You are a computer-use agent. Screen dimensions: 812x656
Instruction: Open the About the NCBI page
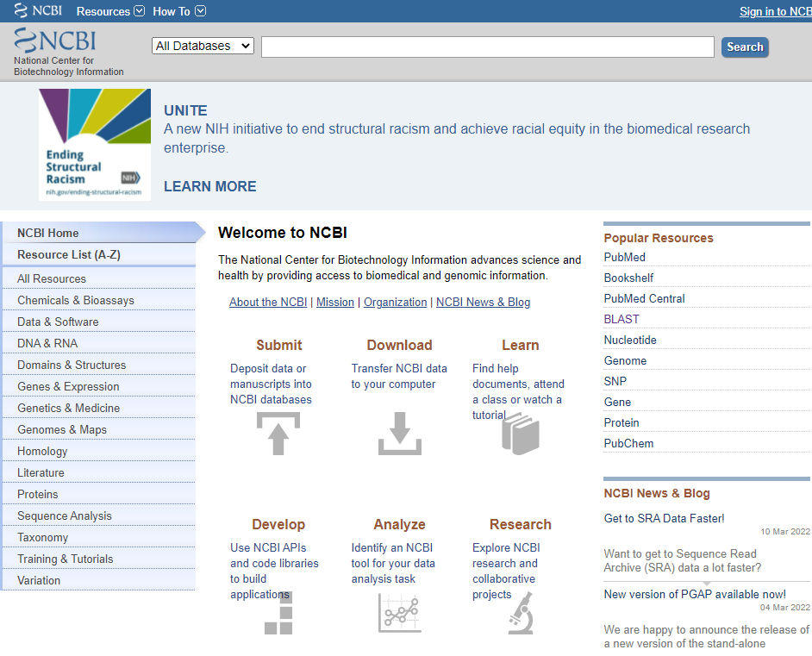tap(268, 302)
